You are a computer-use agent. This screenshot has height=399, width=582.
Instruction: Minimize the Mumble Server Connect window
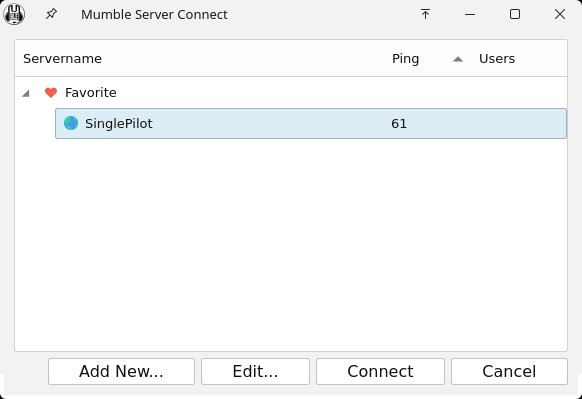pos(470,14)
